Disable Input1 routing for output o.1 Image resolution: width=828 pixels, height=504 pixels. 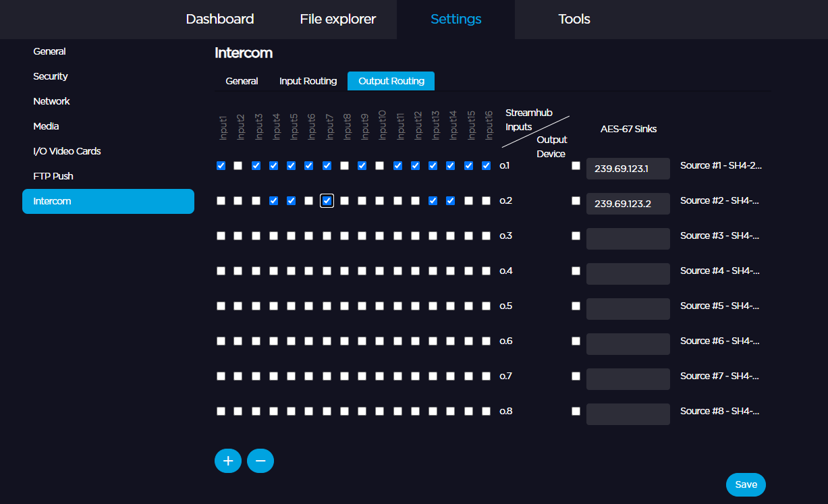[x=221, y=165]
